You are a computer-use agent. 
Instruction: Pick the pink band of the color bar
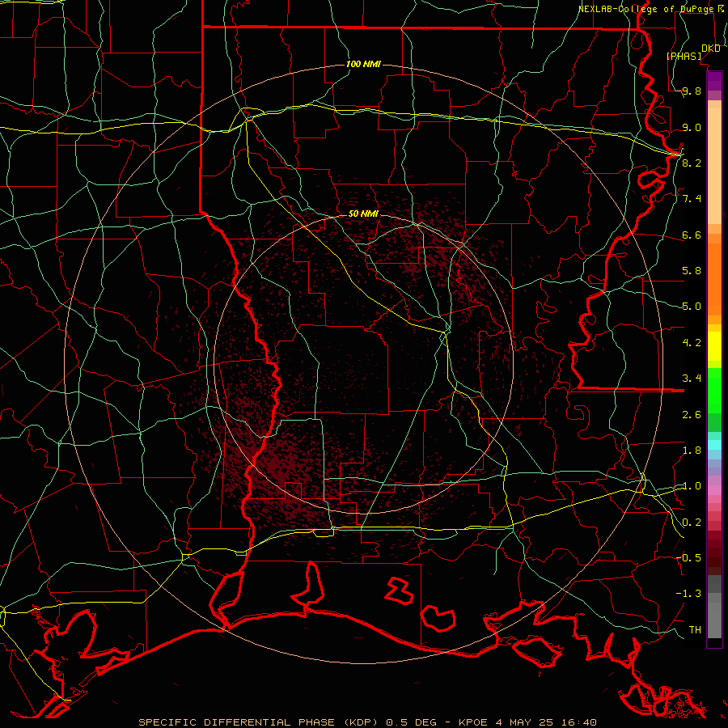[714, 490]
